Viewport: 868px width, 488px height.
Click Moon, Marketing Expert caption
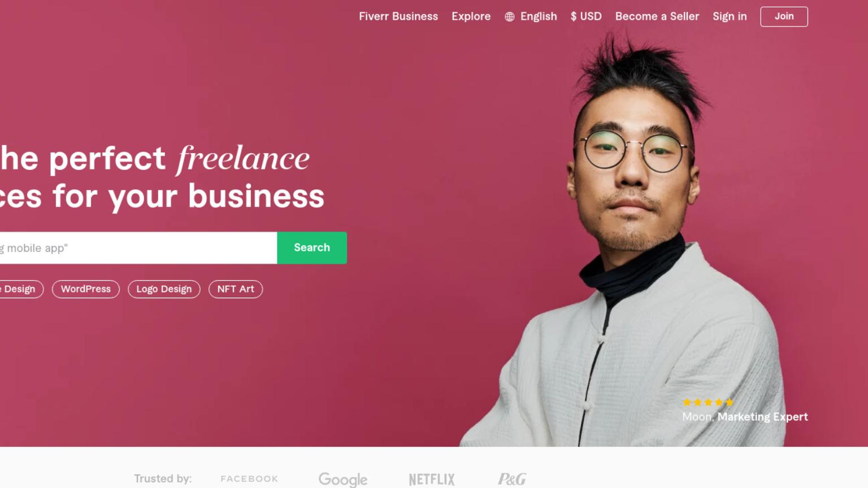[745, 417]
